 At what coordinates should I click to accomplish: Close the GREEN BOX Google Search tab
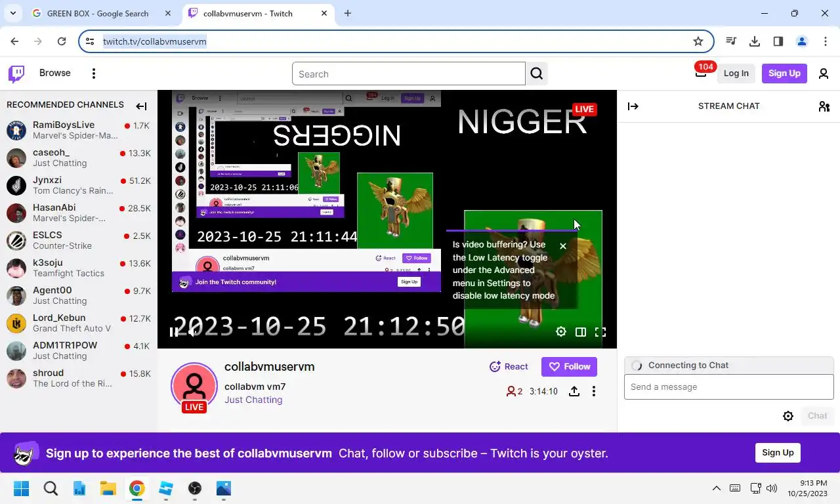[168, 13]
